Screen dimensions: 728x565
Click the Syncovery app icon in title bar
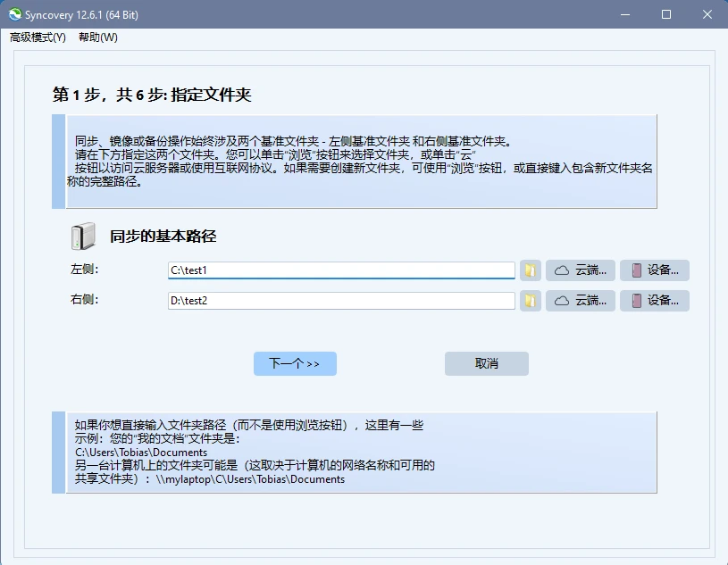[15, 14]
